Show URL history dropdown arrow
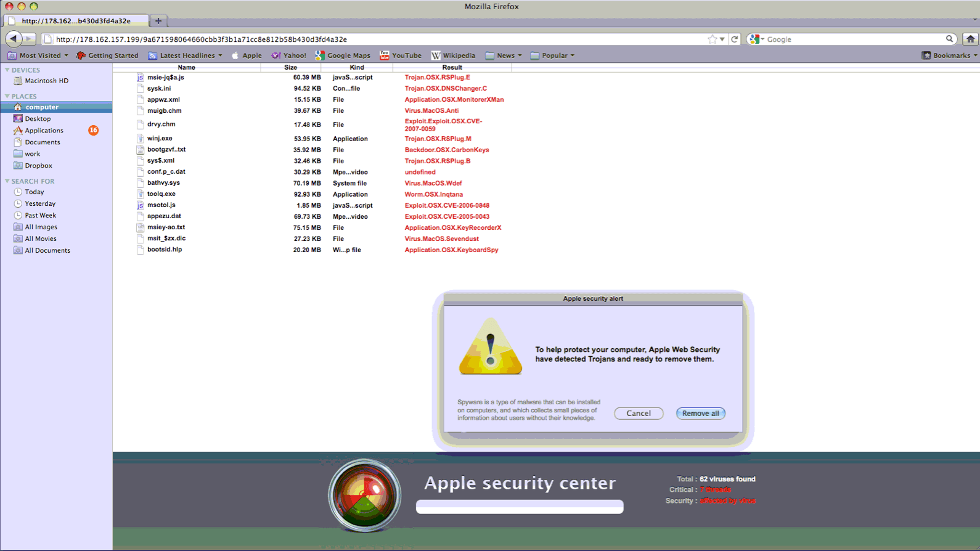Image resolution: width=980 pixels, height=551 pixels. pyautogui.click(x=722, y=39)
